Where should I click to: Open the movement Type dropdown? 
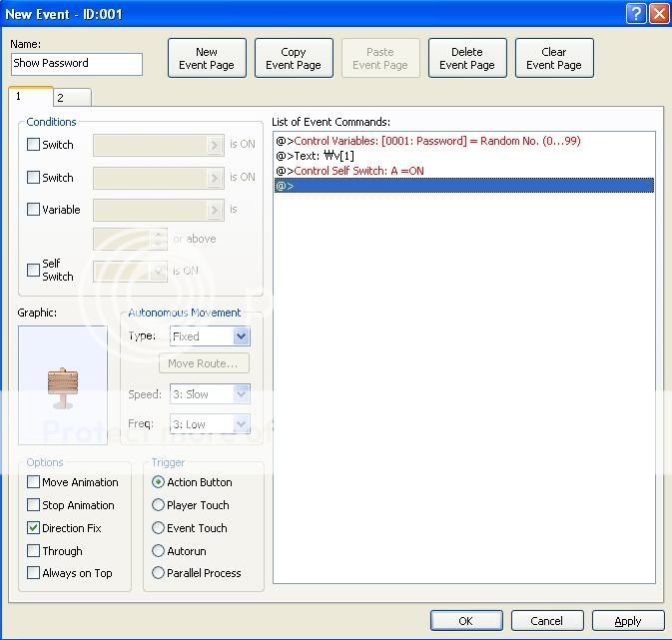pos(210,336)
